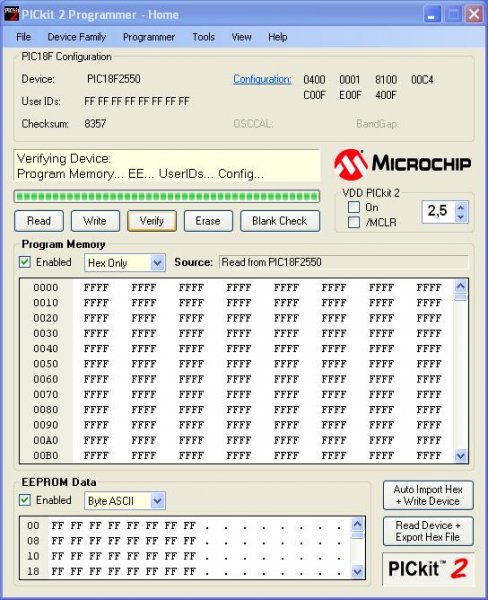Click the Program Memory scrollbar thumb
This screenshot has height=600, width=488.
[460, 297]
